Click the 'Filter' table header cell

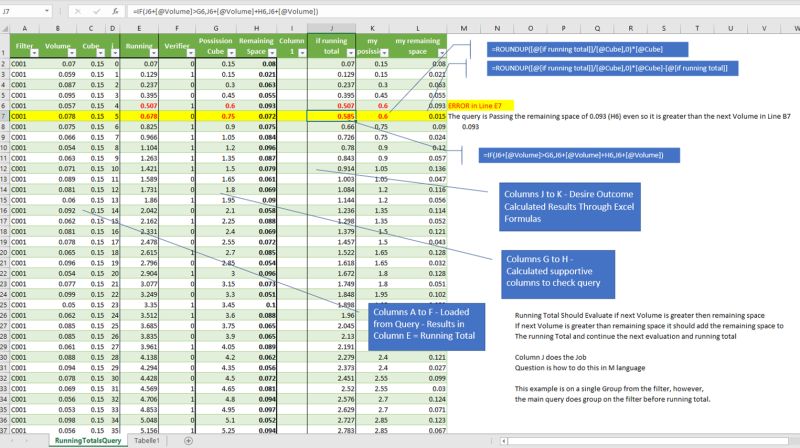point(24,46)
